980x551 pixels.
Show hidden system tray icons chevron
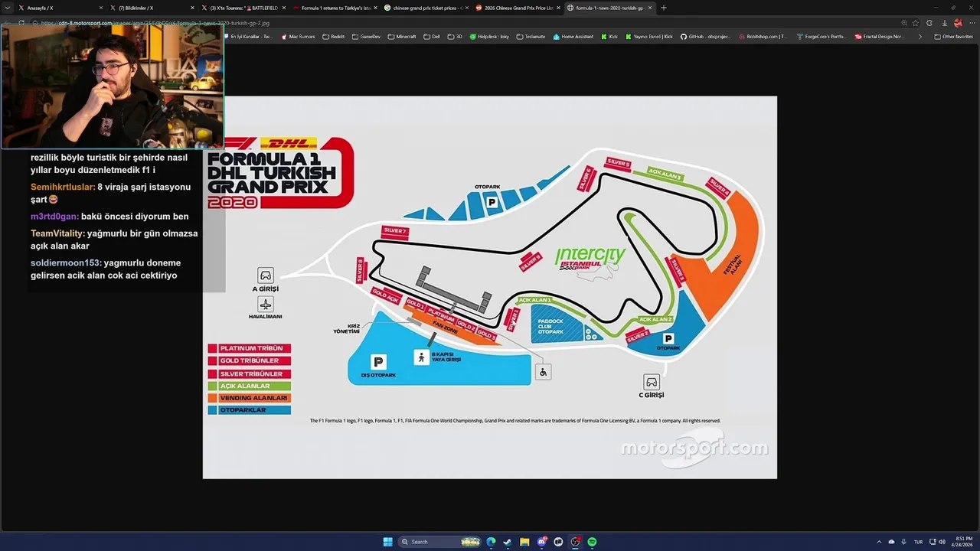[879, 542]
